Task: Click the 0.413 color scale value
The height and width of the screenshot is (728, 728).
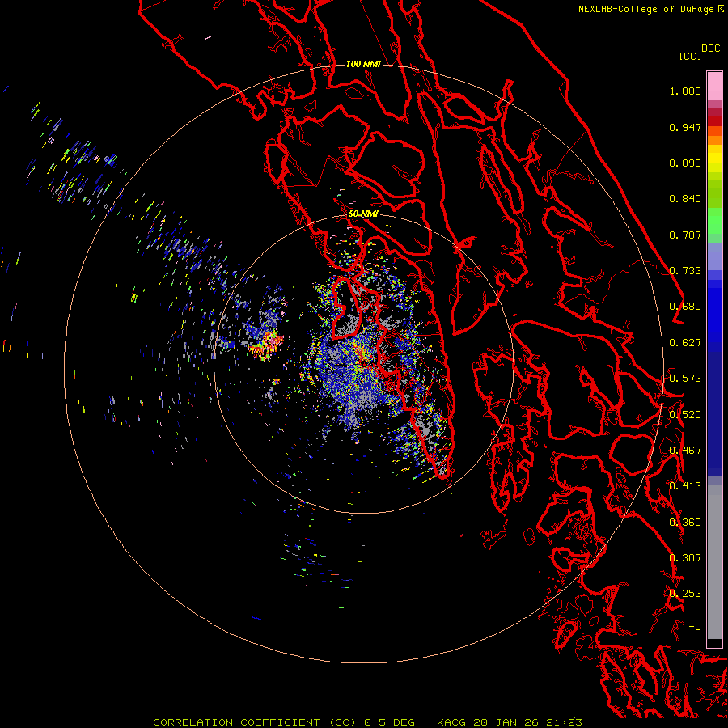Action: click(x=685, y=486)
